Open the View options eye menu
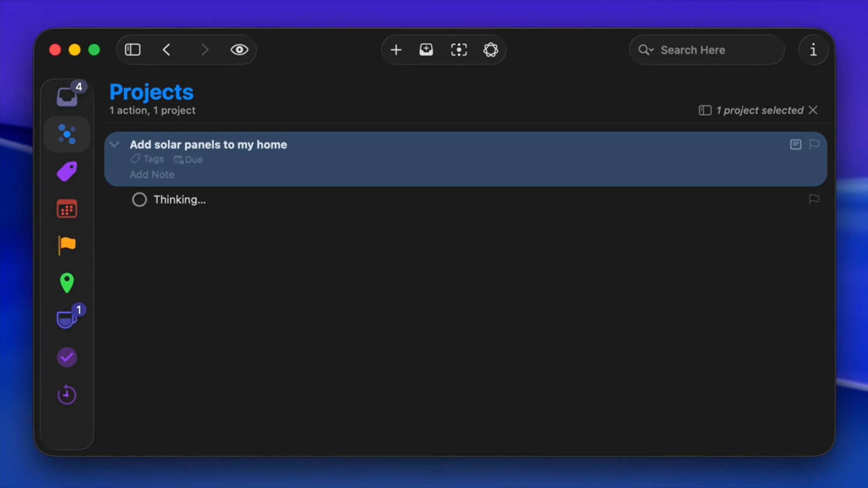The height and width of the screenshot is (488, 868). [x=239, y=49]
